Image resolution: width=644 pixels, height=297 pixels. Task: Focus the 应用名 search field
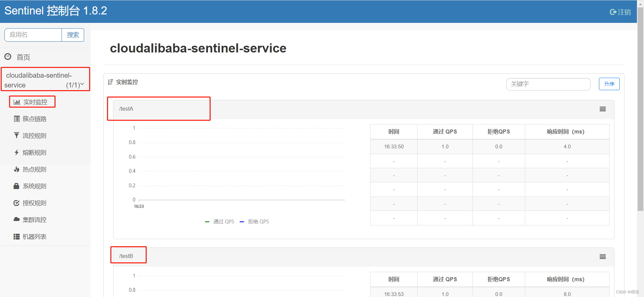point(33,35)
